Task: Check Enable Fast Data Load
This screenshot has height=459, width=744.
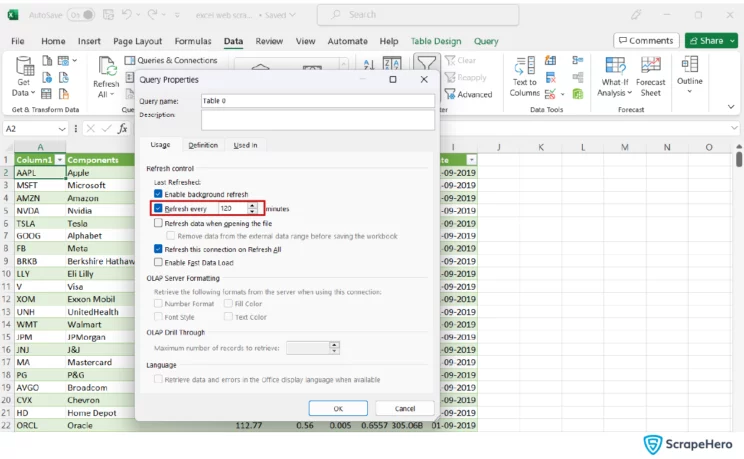Action: click(158, 262)
